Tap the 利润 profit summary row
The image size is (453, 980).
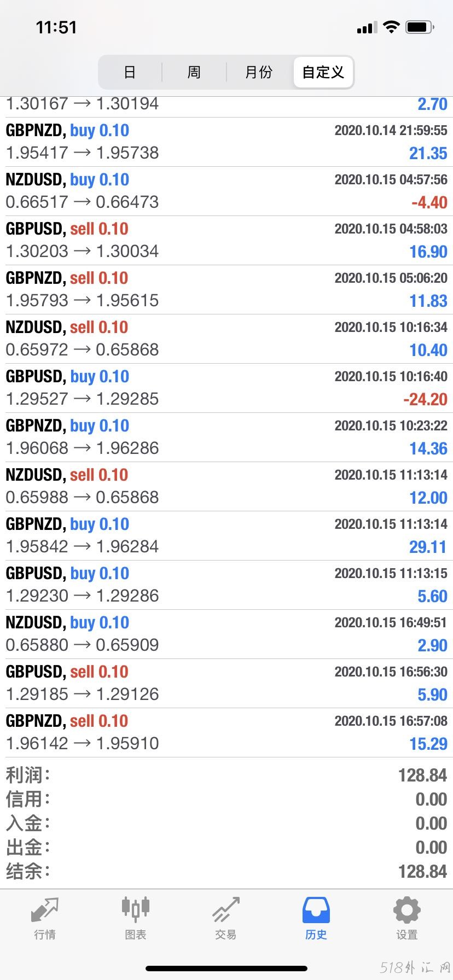[226, 775]
